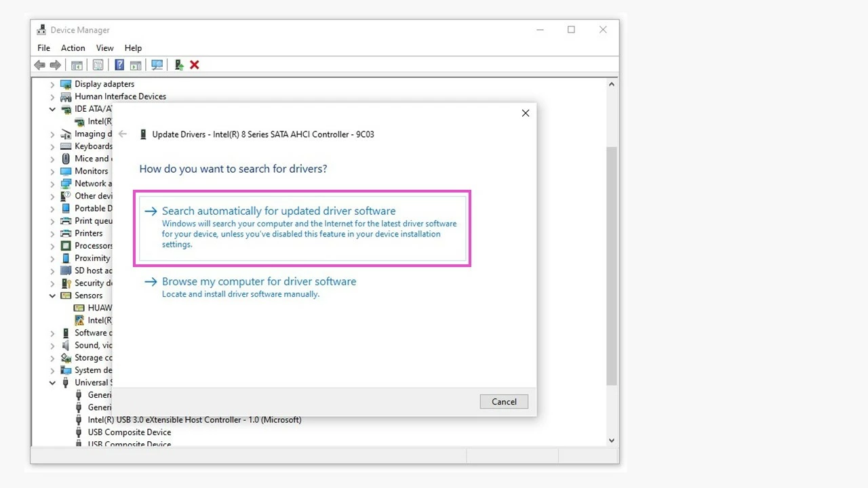
Task: Choose Search automatically for updated driver software
Action: 279,211
